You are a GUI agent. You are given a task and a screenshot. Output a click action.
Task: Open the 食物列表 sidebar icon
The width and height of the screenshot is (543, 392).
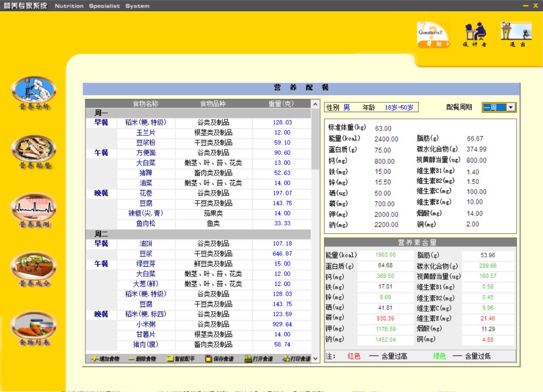(x=34, y=329)
